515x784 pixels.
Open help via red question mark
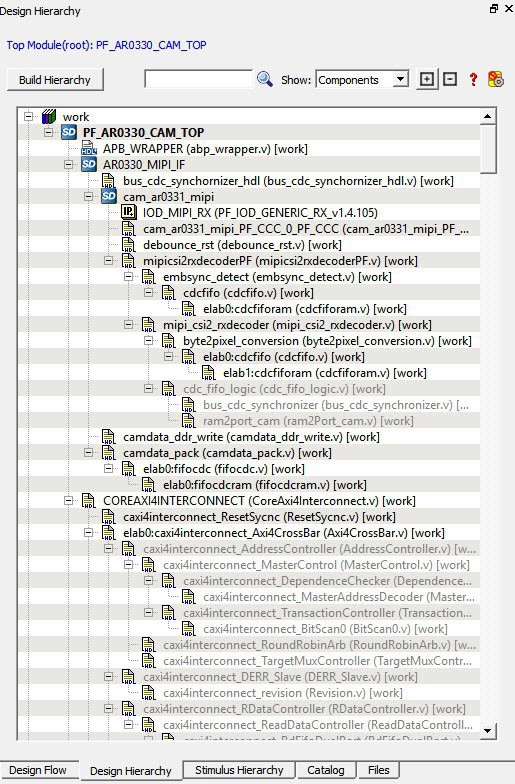click(x=473, y=80)
